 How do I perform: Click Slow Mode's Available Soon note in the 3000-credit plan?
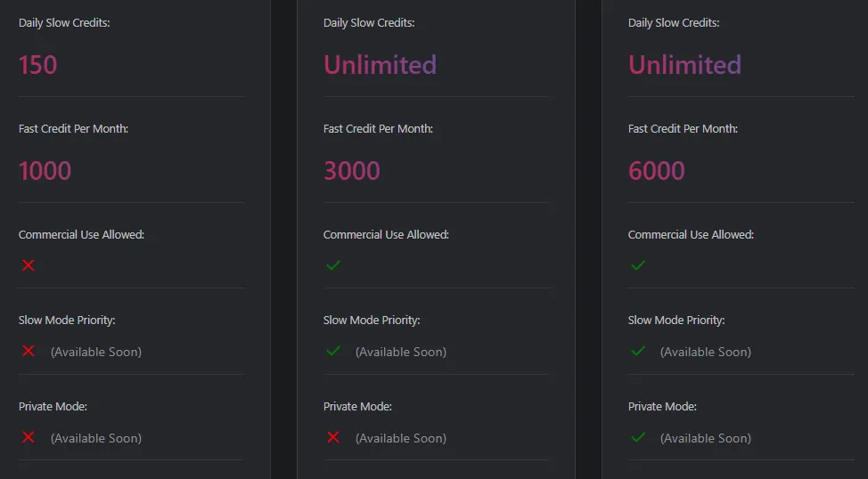[x=400, y=352]
